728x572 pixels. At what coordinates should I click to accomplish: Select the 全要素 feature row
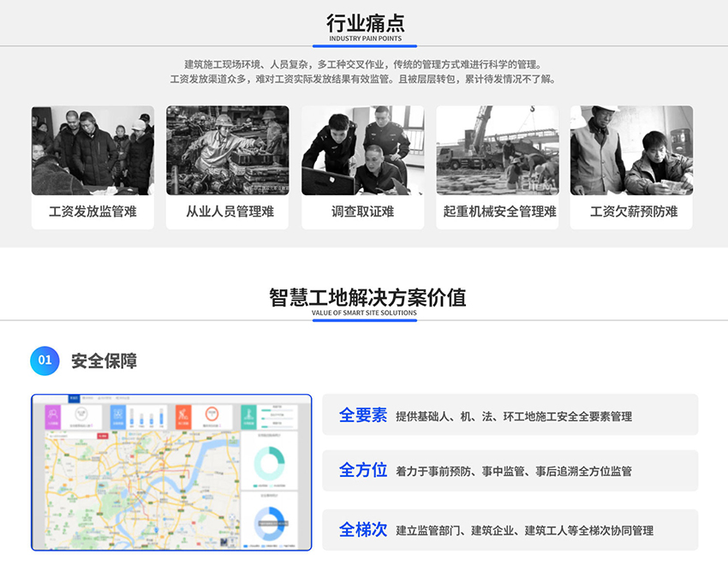(x=510, y=415)
